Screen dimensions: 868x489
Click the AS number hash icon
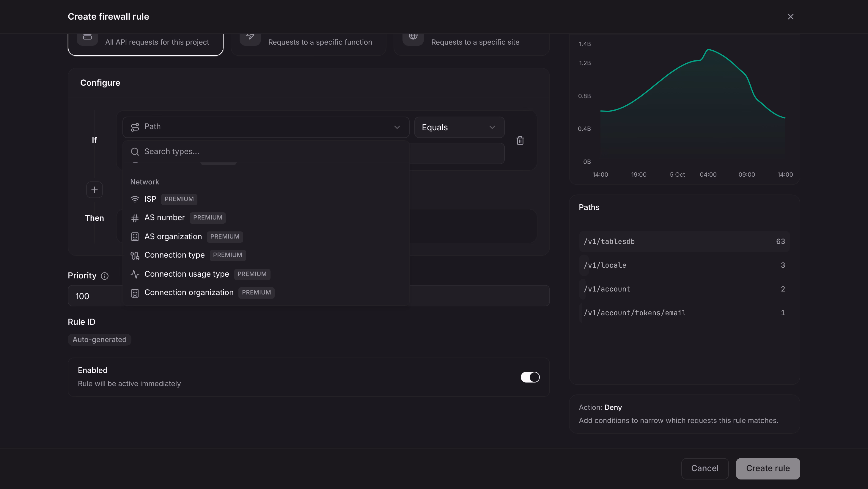(135, 218)
